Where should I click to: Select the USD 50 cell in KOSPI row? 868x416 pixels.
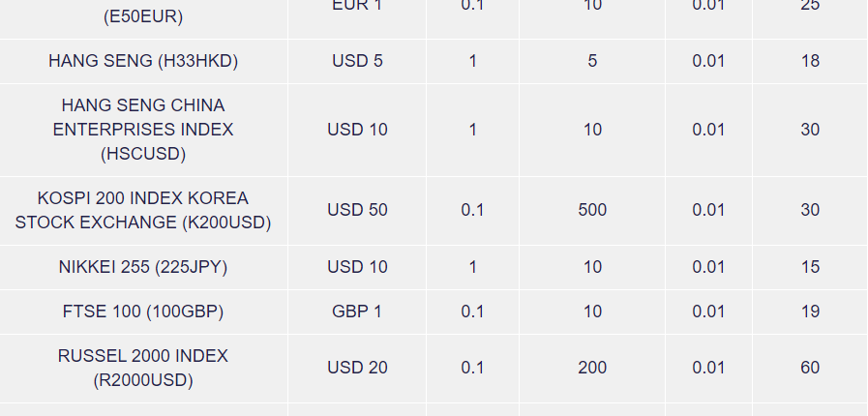pos(357,210)
